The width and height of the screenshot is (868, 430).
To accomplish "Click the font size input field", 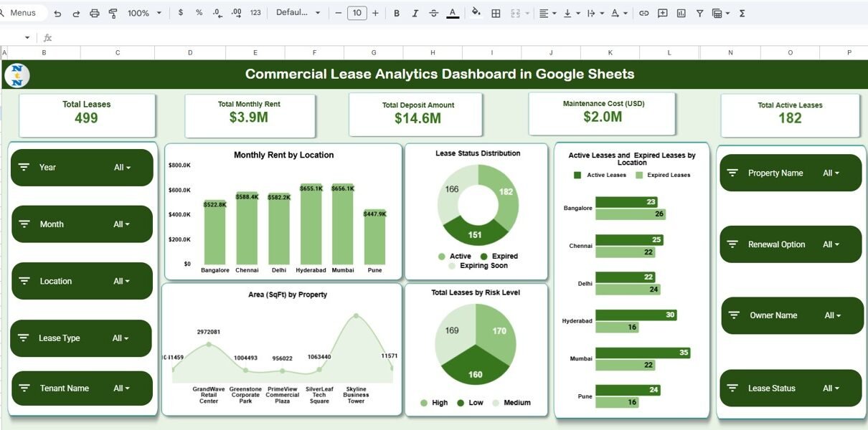I will (x=357, y=13).
